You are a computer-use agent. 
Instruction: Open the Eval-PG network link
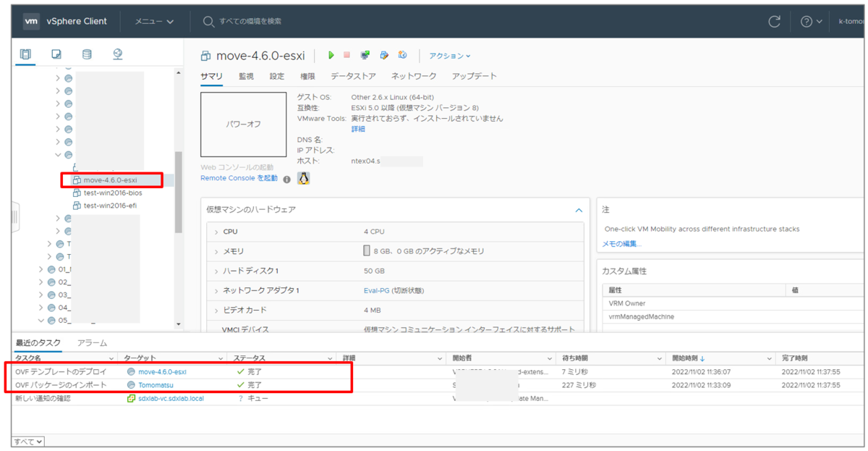[x=377, y=290]
